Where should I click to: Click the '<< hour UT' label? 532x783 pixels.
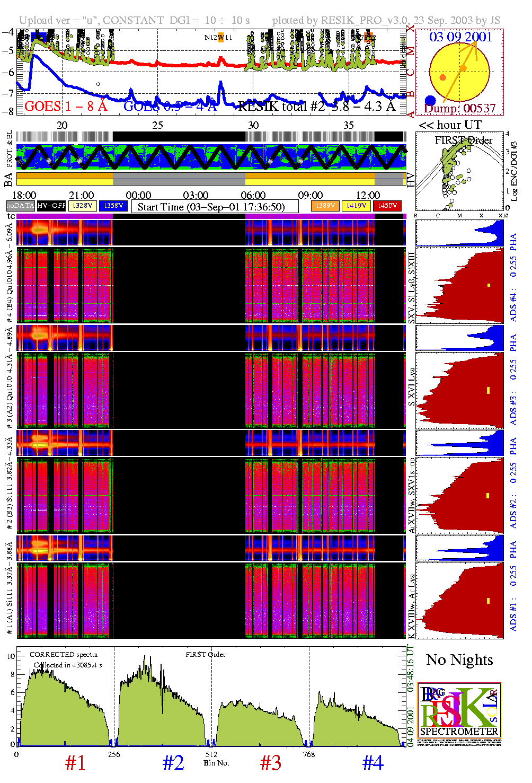(x=450, y=125)
